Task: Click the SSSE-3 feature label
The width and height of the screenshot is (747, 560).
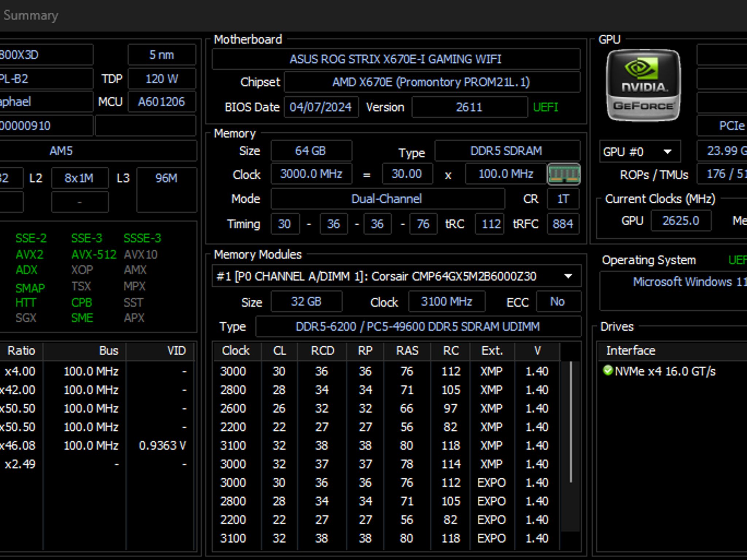Action: coord(142,238)
